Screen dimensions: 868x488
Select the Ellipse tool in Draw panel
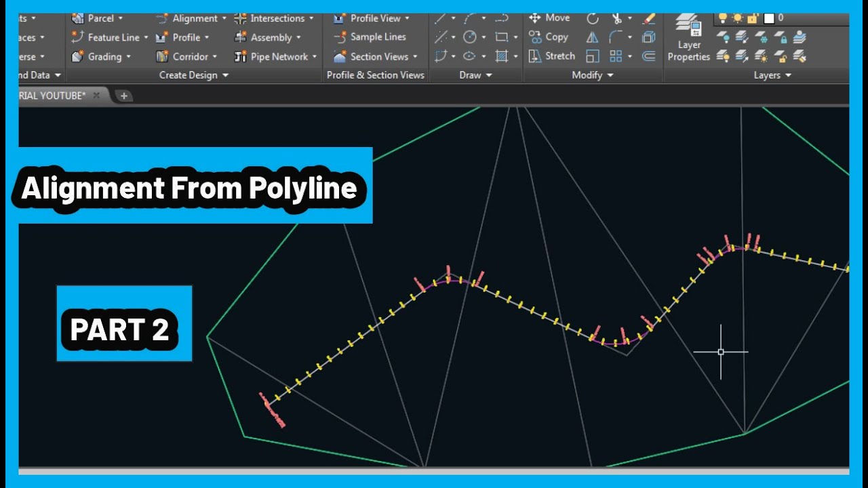click(469, 56)
